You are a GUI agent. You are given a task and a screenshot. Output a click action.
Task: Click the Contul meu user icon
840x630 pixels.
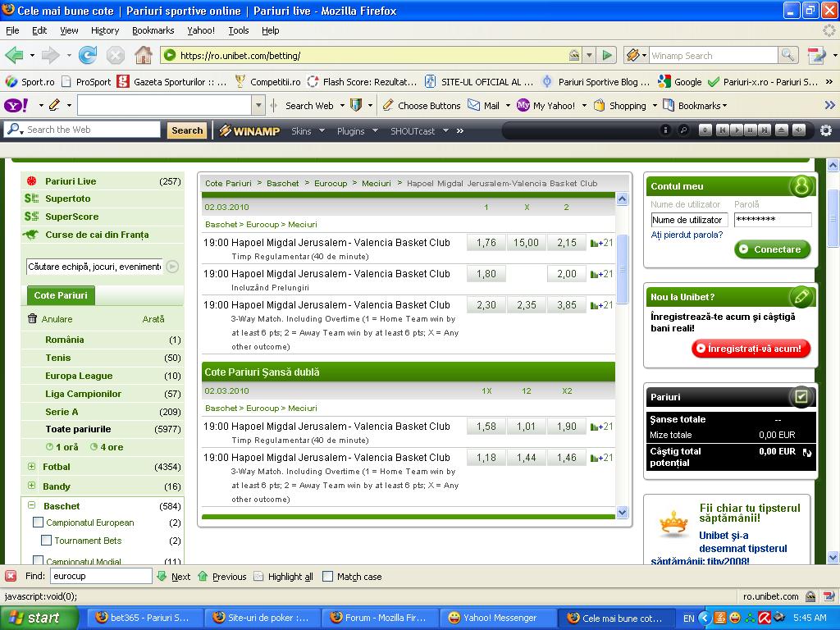point(801,186)
